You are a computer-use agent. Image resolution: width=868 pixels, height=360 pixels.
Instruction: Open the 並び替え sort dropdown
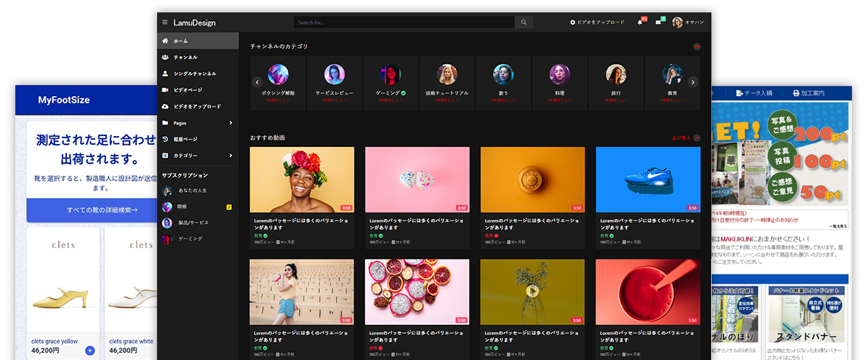pos(686,137)
